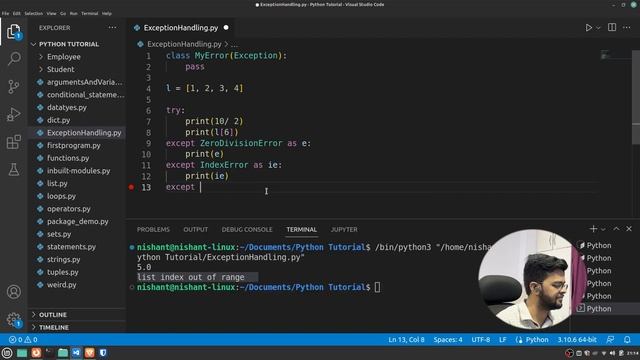Image resolution: width=640 pixels, height=360 pixels.
Task: Open the Run and Debug view
Action: pyautogui.click(x=13, y=114)
